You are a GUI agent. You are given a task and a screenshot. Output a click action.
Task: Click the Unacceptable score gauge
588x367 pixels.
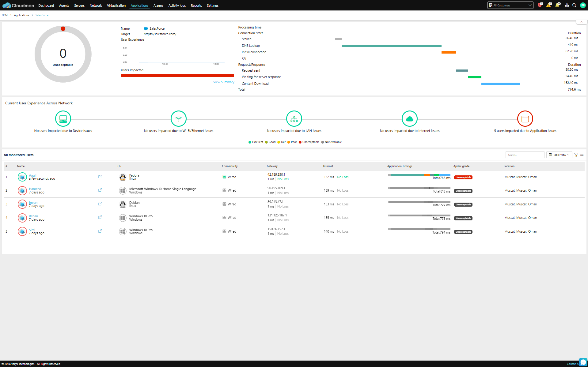pos(63,54)
